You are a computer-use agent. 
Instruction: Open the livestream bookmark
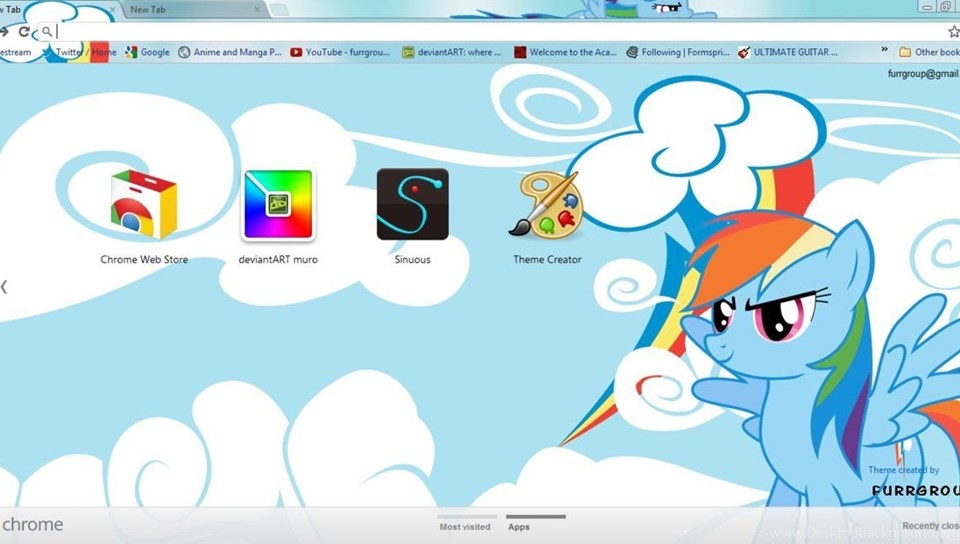pyautogui.click(x=15, y=52)
